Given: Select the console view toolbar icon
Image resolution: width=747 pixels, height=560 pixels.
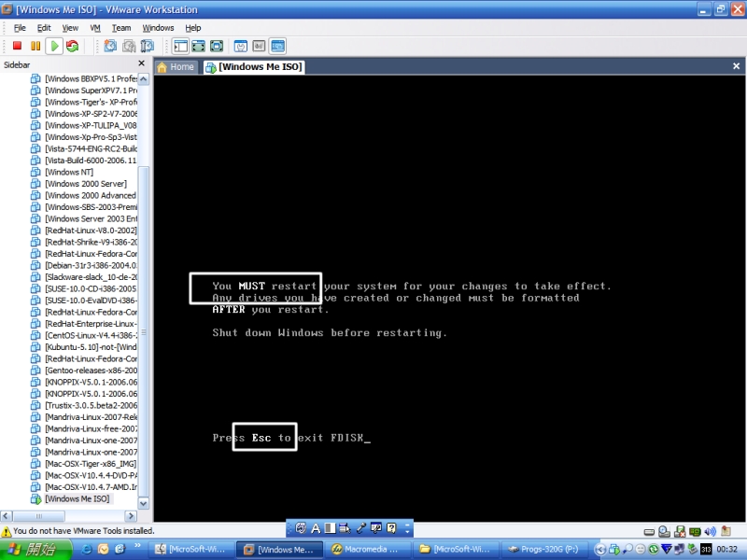Looking at the screenshot, I should pos(277,46).
